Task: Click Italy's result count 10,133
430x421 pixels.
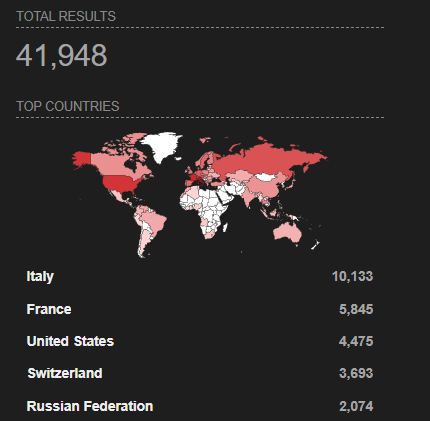Action: (x=352, y=276)
